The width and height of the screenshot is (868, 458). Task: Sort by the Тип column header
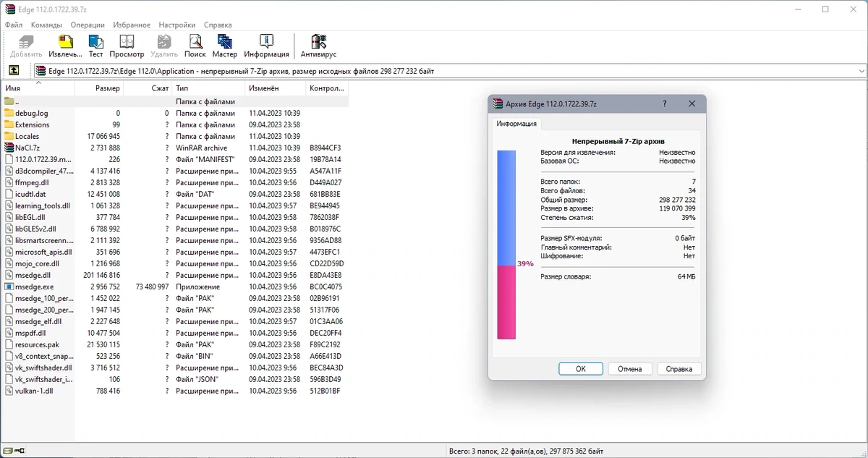(x=208, y=88)
